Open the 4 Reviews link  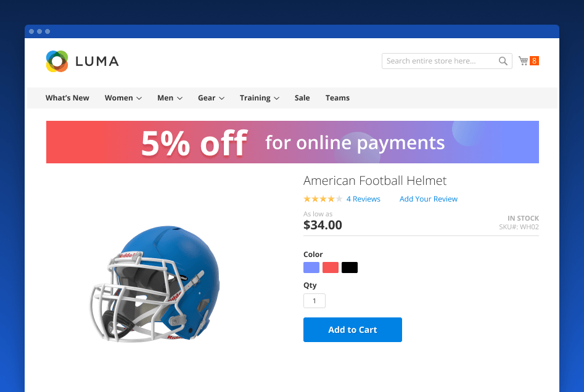pyautogui.click(x=363, y=199)
